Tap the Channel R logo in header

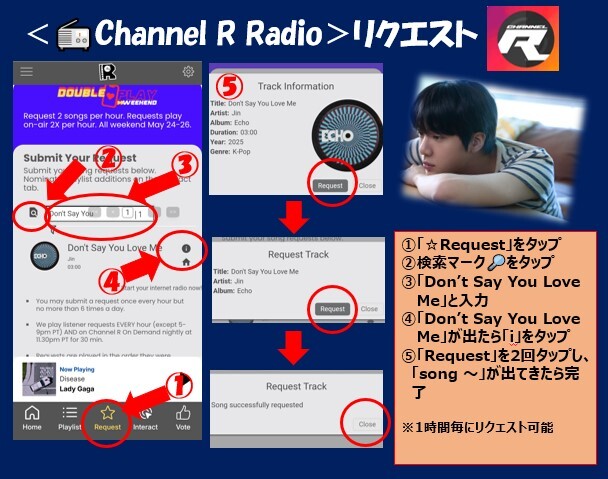coord(107,72)
